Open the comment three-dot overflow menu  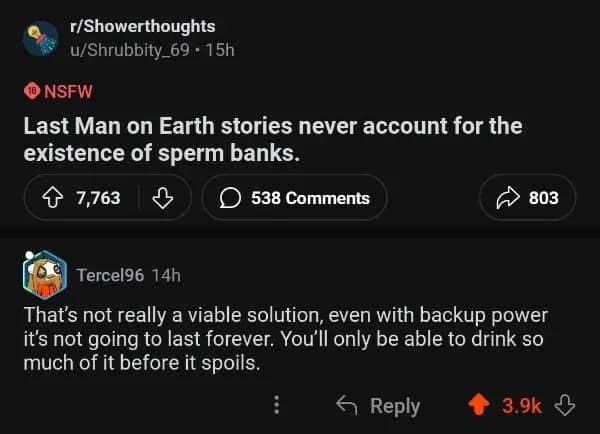tap(277, 405)
